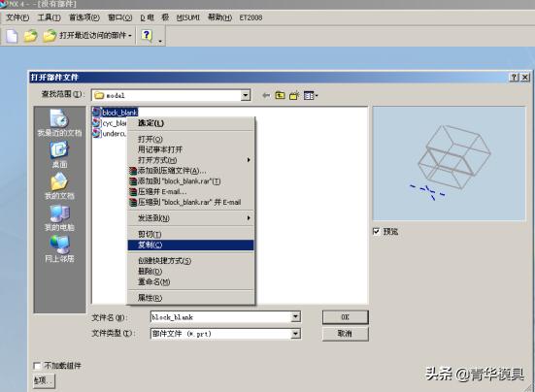Choose add to block_blank.rar entry
535x392 pixels.
point(191,181)
